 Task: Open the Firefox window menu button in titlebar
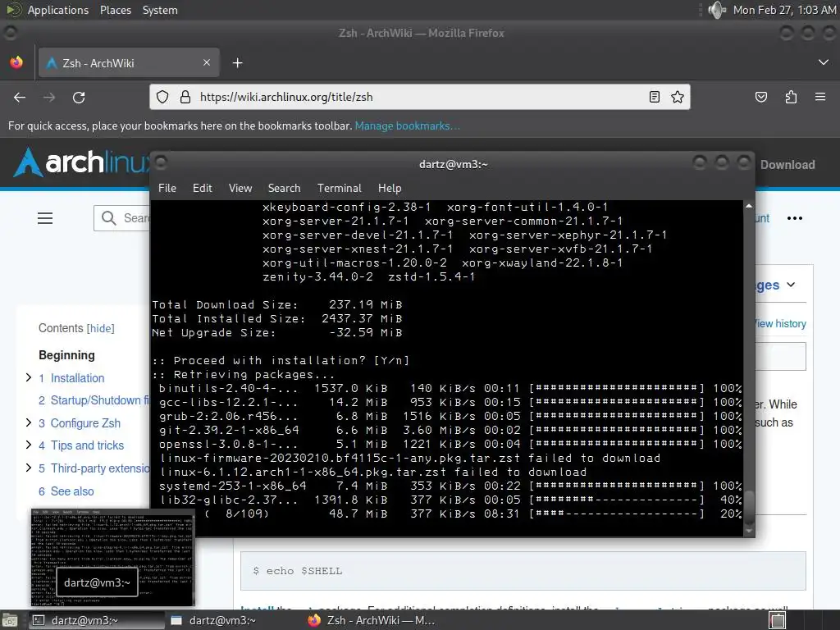(10, 33)
